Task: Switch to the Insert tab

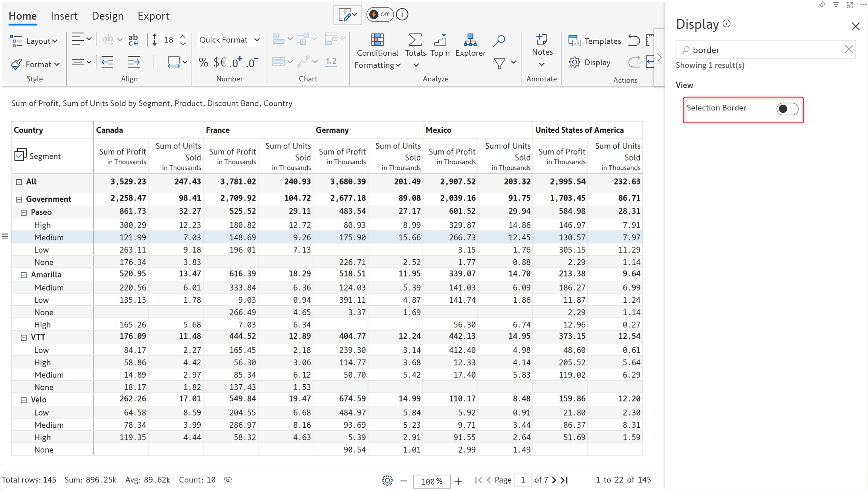Action: [x=64, y=16]
